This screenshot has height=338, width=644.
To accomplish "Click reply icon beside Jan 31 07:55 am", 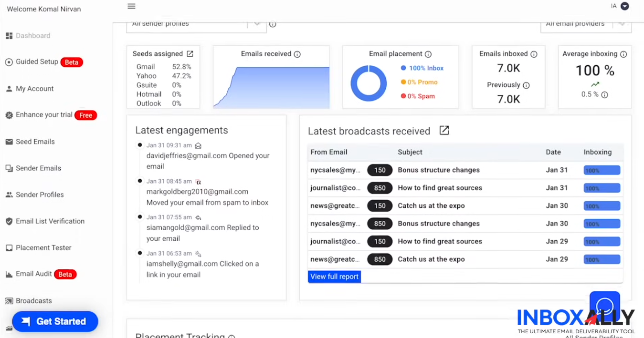I will [x=198, y=217].
